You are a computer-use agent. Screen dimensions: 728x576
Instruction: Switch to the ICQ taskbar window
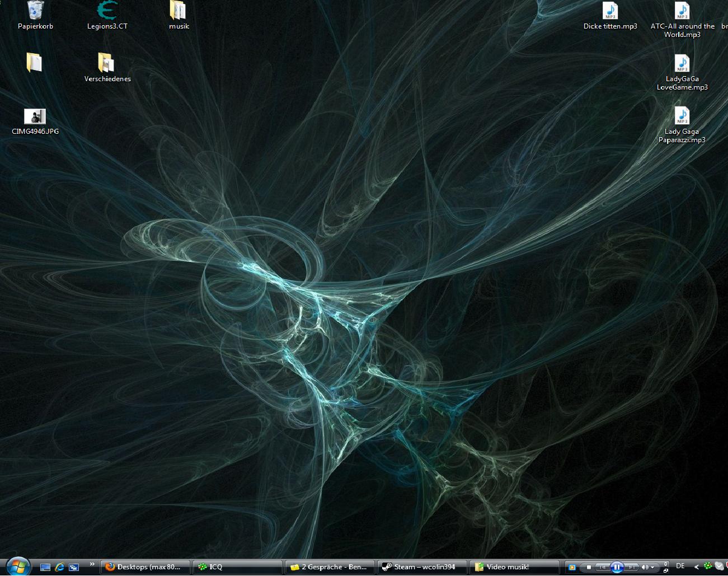coord(237,567)
